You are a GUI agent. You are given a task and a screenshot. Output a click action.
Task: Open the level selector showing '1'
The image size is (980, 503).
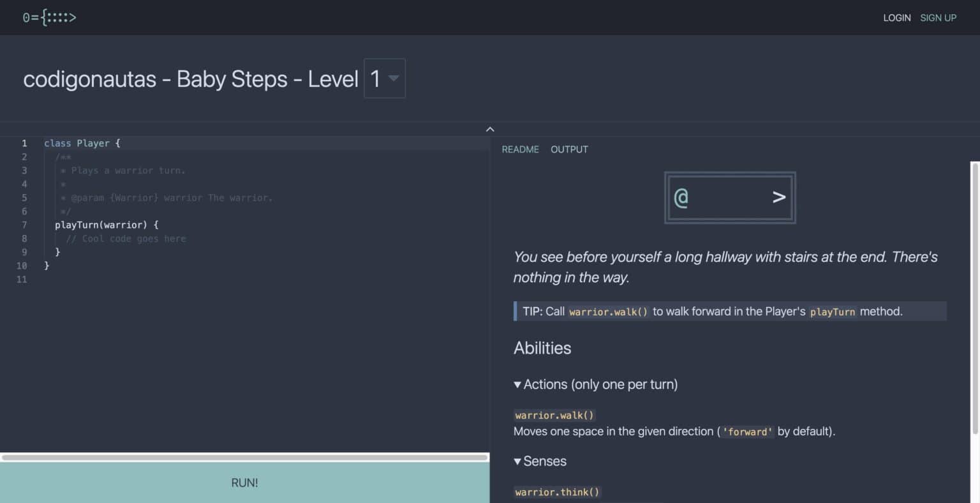(383, 78)
